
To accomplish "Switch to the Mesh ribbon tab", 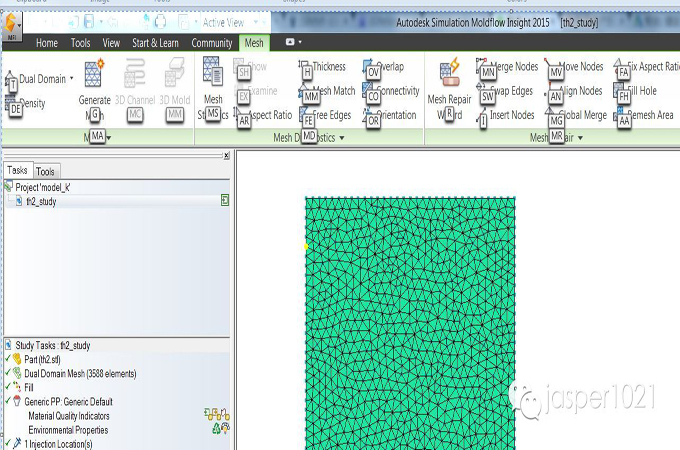I will (x=254, y=43).
